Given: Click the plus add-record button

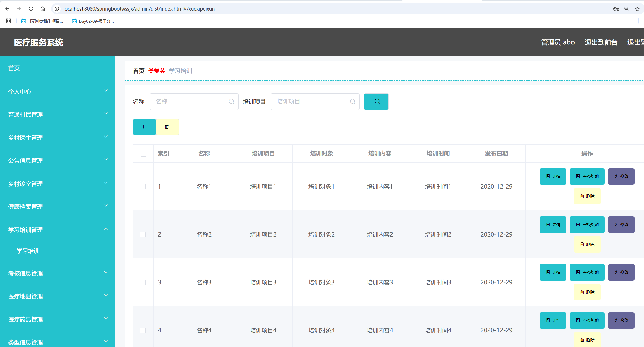Looking at the screenshot, I should click(144, 127).
